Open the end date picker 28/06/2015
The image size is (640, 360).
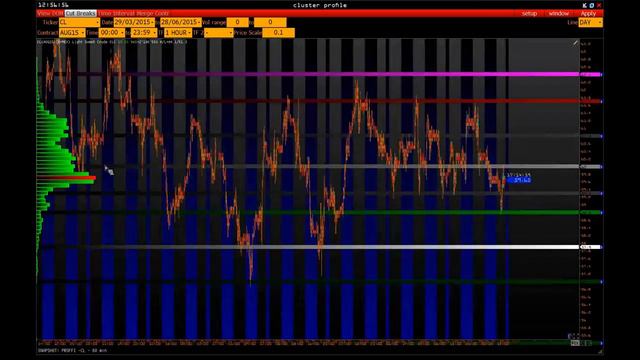point(181,22)
